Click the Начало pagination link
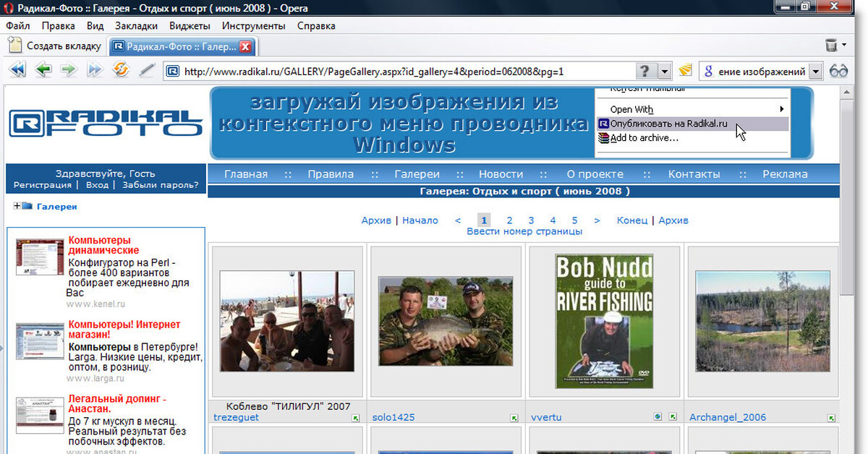The height and width of the screenshot is (454, 868). [420, 220]
